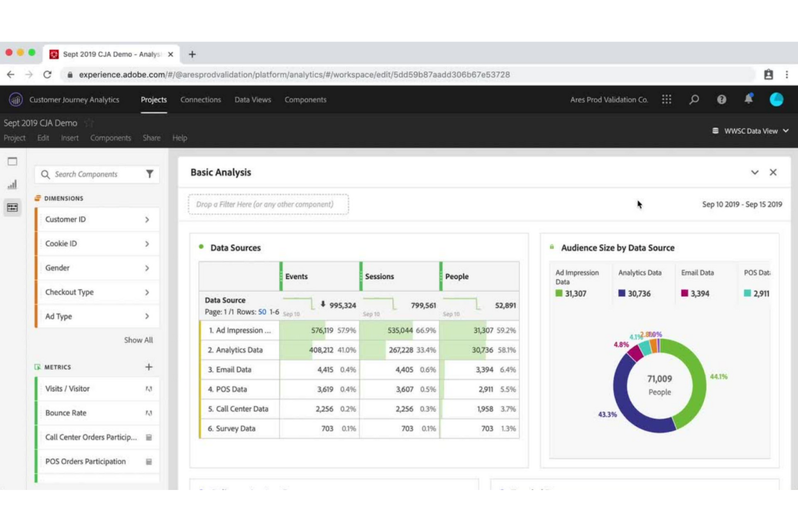Screen dimensions: 798x532
Task: Click the Data Sources green status dot
Action: point(201,247)
